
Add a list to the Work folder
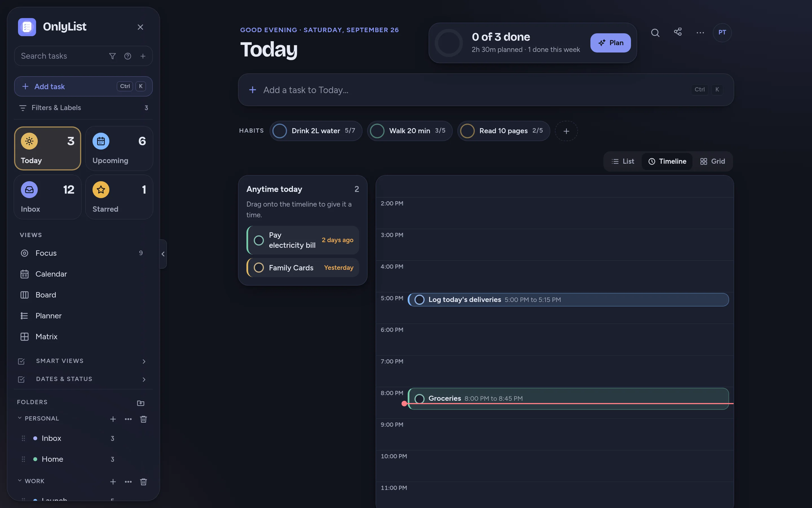113,481
